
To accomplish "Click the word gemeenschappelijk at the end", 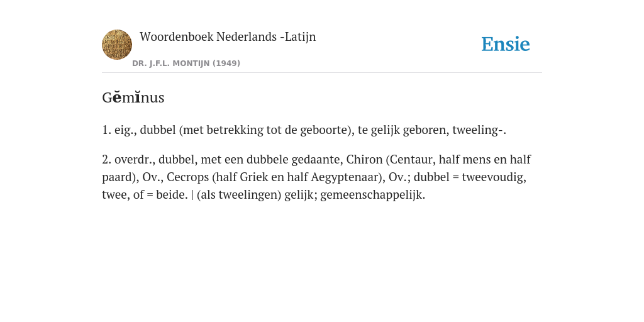I will click(372, 195).
